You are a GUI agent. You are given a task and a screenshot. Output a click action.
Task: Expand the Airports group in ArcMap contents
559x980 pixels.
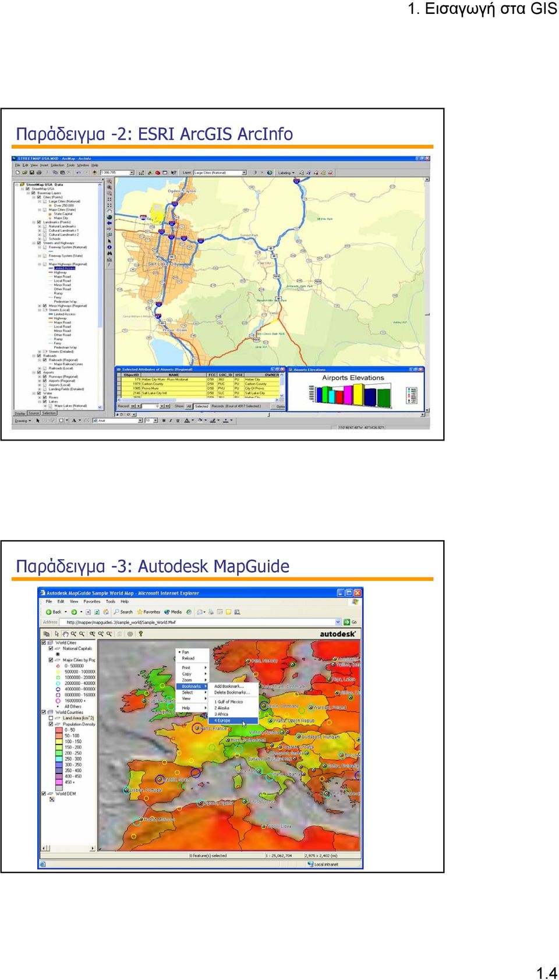tap(34, 372)
